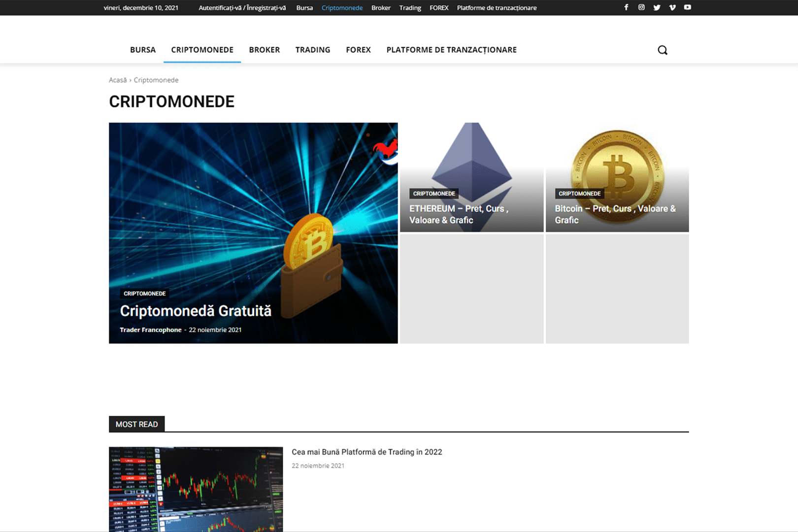Image resolution: width=798 pixels, height=532 pixels.
Task: Open the YouTube social icon
Action: pyautogui.click(x=687, y=7)
